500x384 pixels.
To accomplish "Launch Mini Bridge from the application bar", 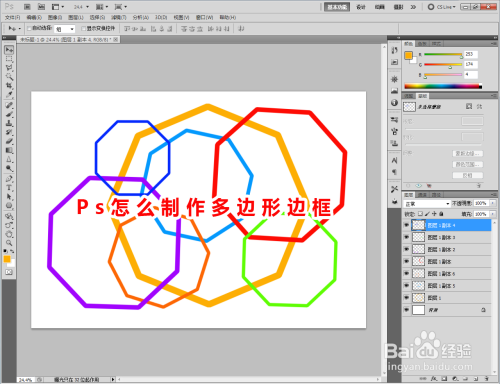I will tap(41, 7).
